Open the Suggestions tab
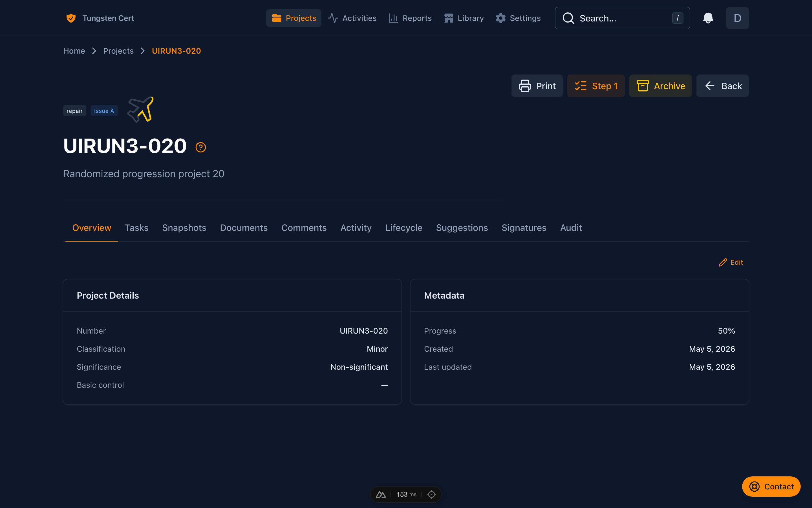Image resolution: width=812 pixels, height=508 pixels. pos(462,228)
